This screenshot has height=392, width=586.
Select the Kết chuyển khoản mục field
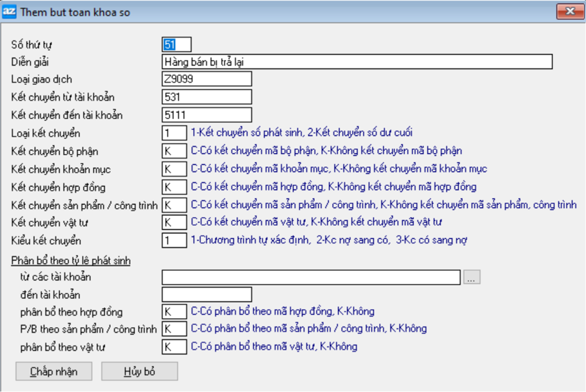[x=175, y=169]
